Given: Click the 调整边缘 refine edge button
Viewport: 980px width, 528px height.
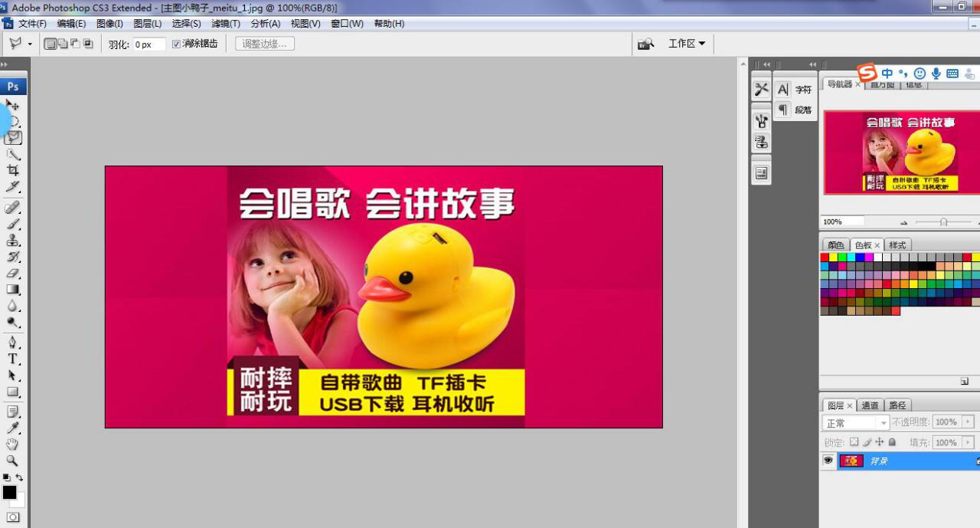Looking at the screenshot, I should [x=264, y=44].
